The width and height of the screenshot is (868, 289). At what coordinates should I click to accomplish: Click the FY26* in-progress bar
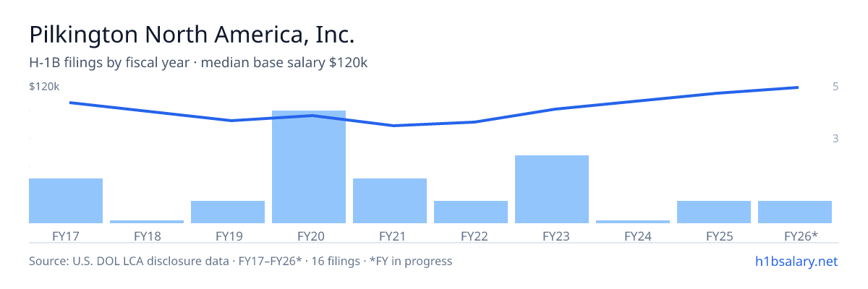(x=795, y=212)
